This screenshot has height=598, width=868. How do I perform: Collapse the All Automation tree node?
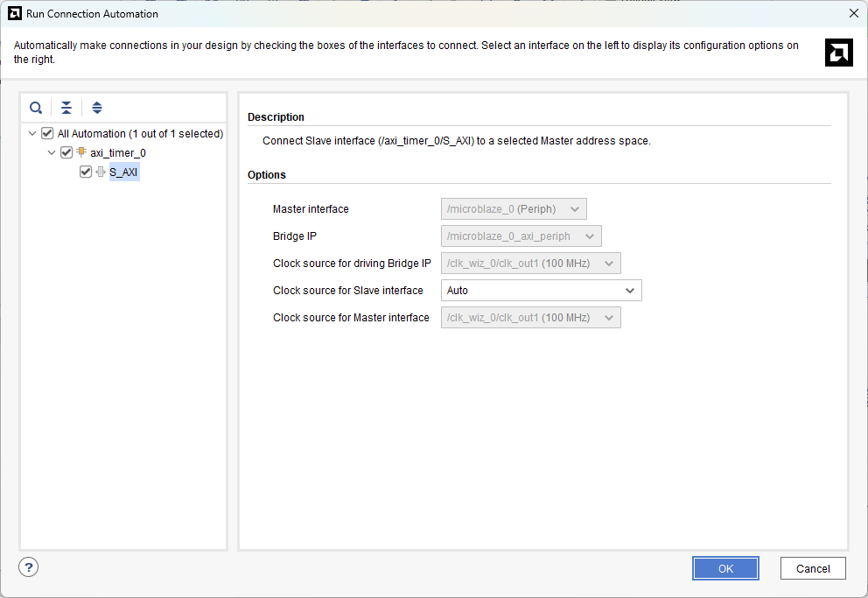32,133
